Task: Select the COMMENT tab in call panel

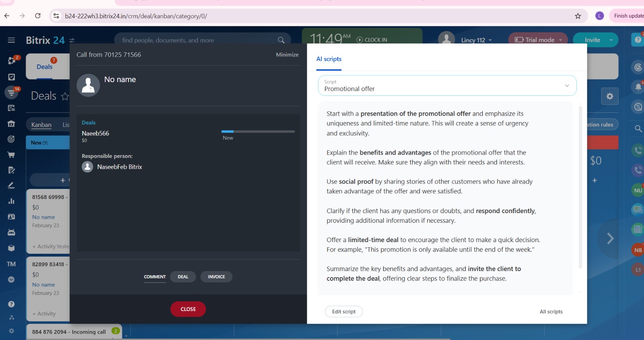Action: pyautogui.click(x=155, y=277)
